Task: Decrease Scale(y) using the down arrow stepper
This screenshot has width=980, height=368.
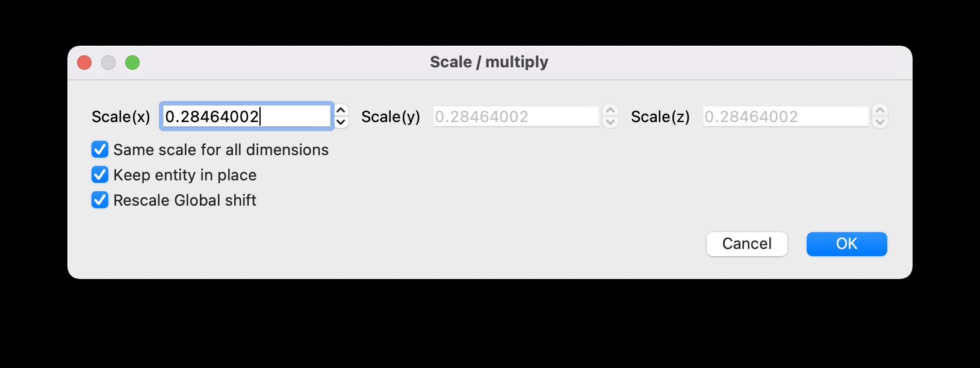Action: [610, 121]
